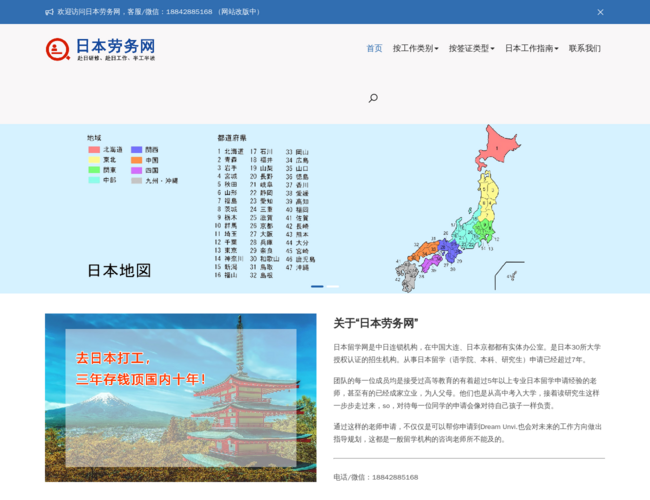
Task: Click the 中国 orange legend swatch
Action: [x=137, y=160]
